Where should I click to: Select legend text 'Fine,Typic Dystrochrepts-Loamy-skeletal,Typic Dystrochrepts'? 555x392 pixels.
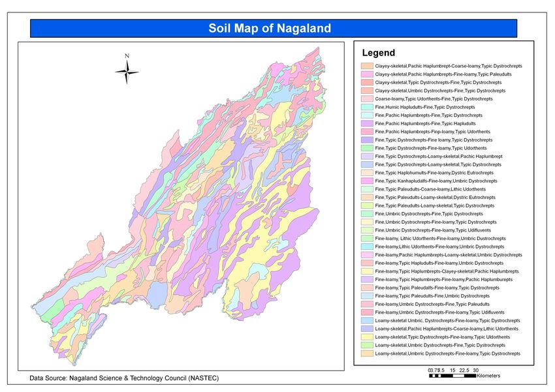click(438, 164)
